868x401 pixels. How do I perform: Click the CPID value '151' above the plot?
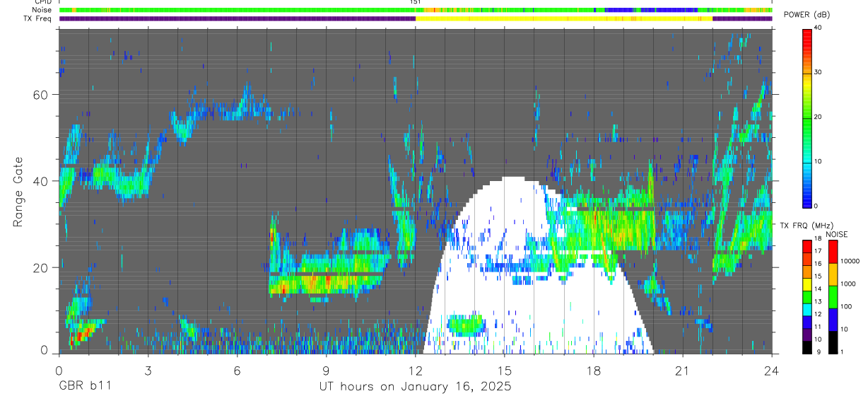[x=416, y=2]
